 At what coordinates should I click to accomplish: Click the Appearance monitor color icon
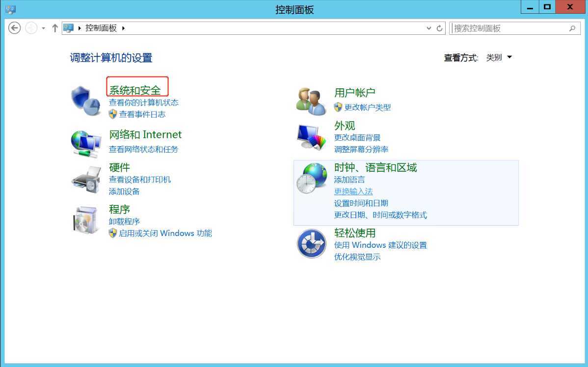(x=312, y=137)
